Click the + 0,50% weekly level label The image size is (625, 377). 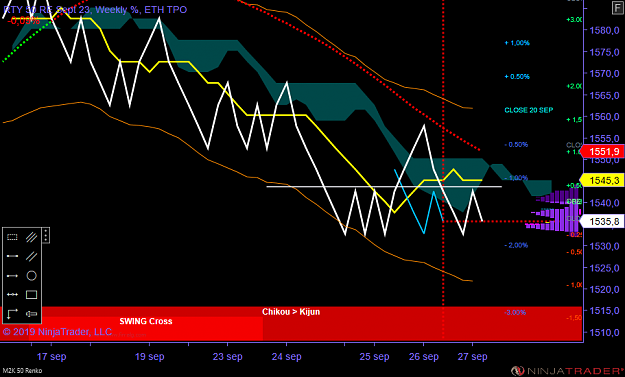point(517,77)
